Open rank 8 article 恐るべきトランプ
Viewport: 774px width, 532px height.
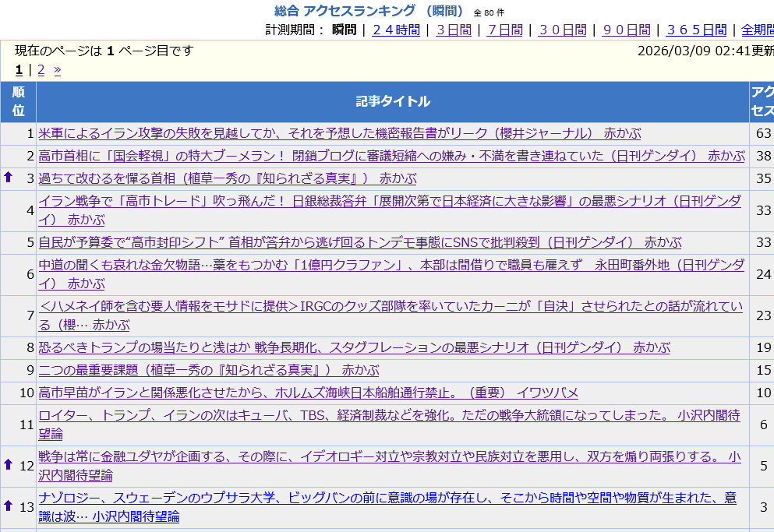[354, 347]
